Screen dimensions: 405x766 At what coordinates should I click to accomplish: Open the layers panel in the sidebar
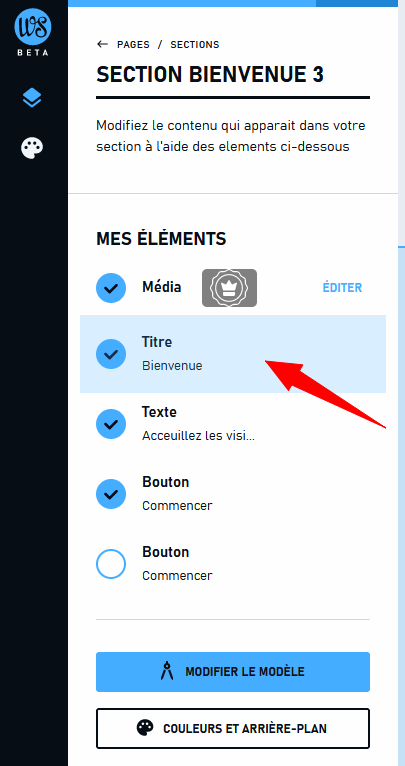(x=32, y=99)
